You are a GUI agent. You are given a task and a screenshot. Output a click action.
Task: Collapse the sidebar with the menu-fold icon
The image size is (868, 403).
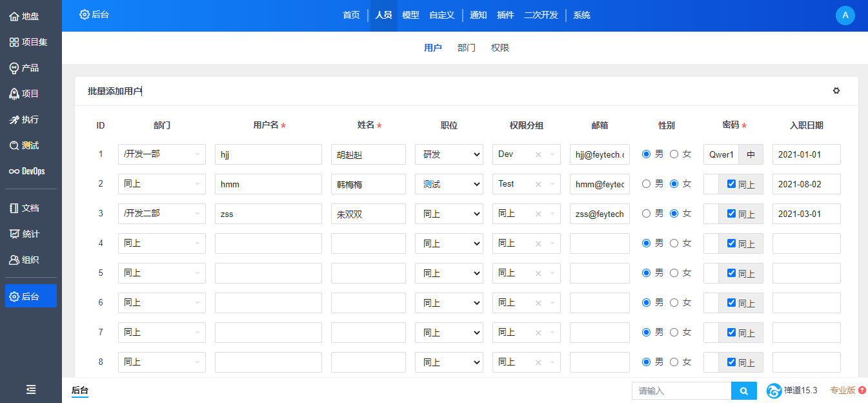coord(31,389)
